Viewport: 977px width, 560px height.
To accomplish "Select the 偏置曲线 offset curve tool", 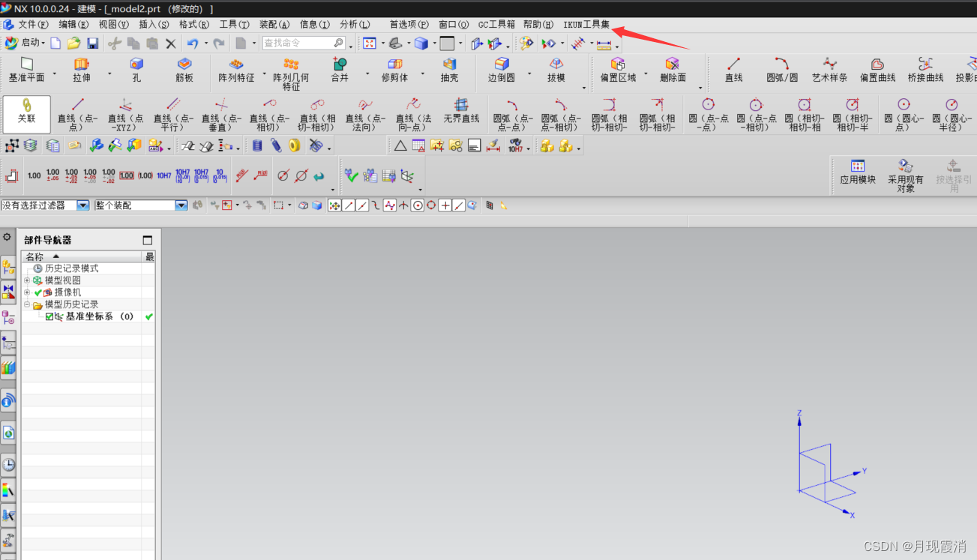I will coord(877,70).
